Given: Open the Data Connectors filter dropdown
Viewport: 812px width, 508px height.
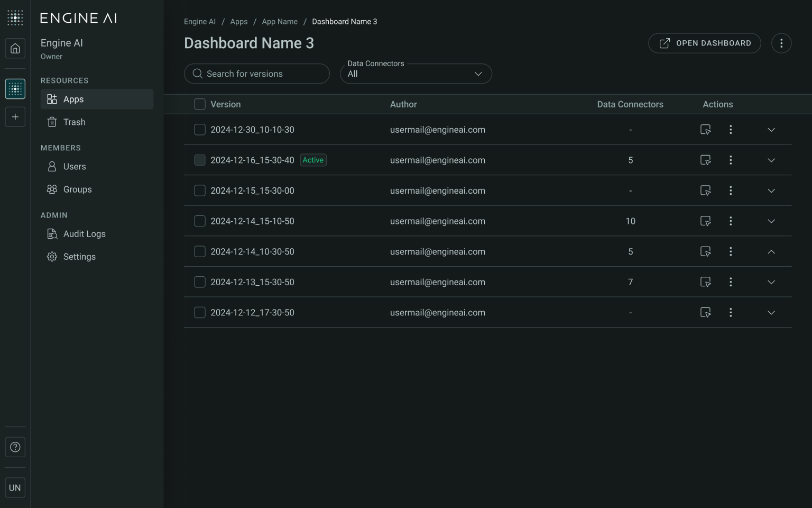Looking at the screenshot, I should click(x=416, y=74).
